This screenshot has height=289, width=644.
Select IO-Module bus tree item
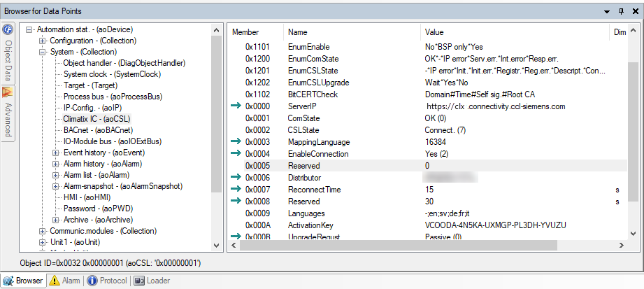click(x=113, y=141)
